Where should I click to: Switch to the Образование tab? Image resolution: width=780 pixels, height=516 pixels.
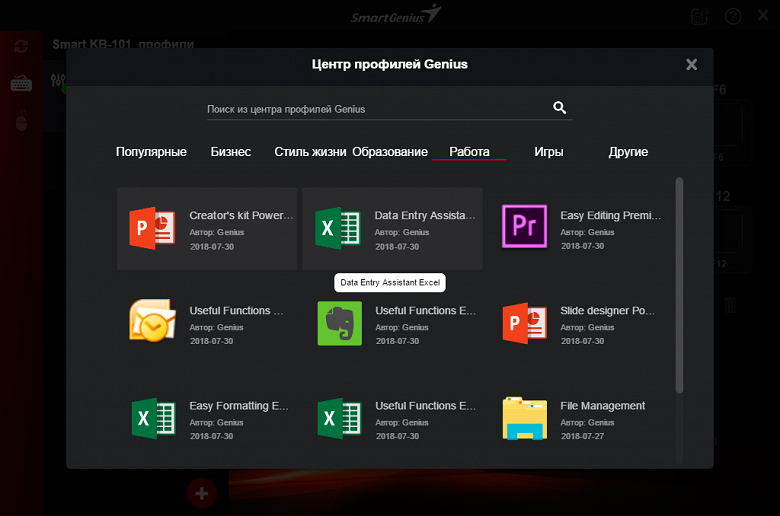click(390, 152)
